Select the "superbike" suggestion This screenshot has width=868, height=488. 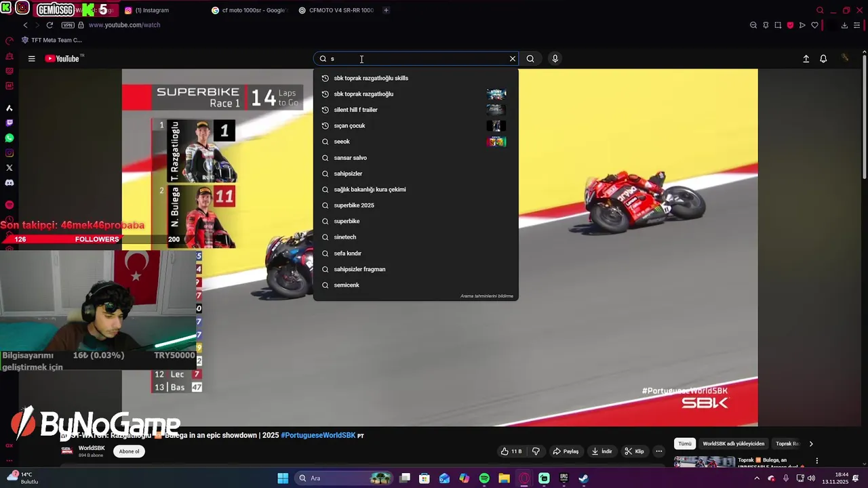coord(416,222)
